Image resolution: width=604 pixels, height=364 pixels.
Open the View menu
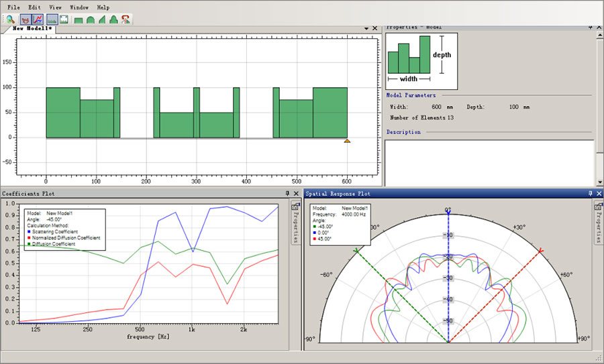pos(56,7)
